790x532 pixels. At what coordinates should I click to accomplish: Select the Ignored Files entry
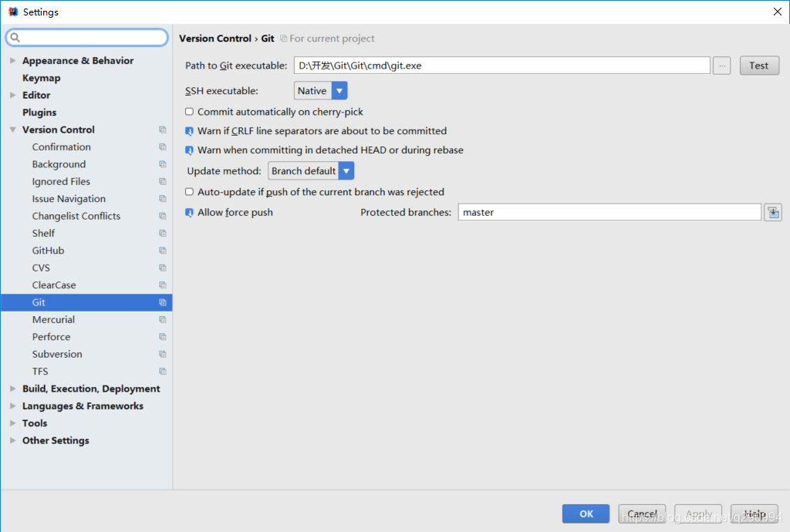coord(61,181)
